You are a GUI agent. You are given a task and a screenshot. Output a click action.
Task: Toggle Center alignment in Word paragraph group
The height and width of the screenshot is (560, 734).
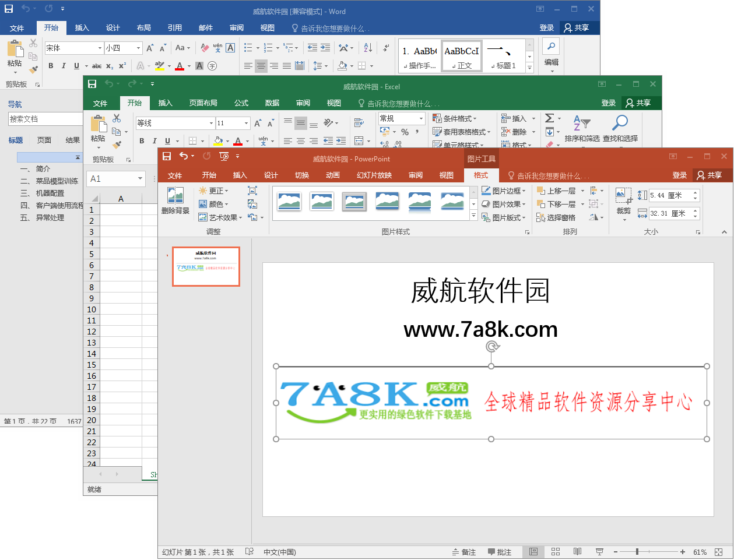tap(261, 66)
